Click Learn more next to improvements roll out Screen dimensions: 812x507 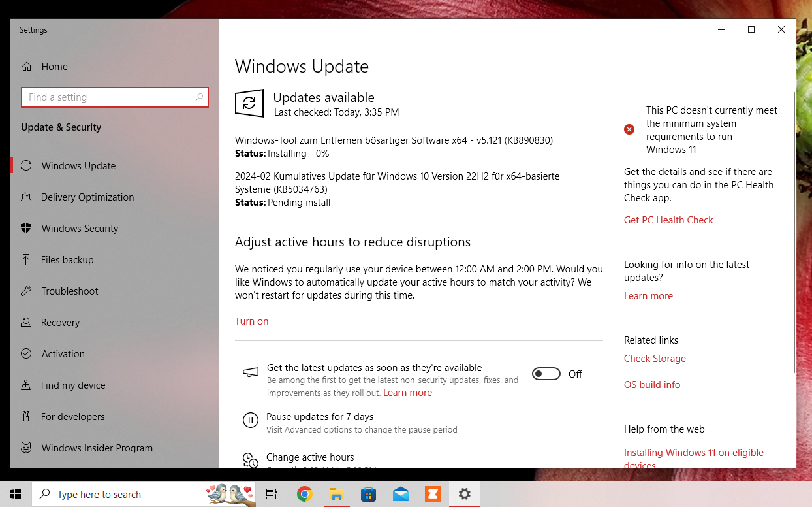407,393
